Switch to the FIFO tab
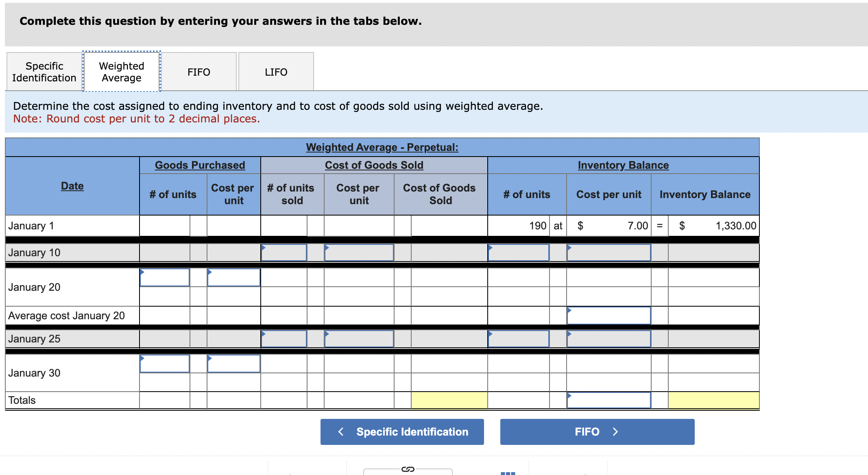 (x=198, y=72)
